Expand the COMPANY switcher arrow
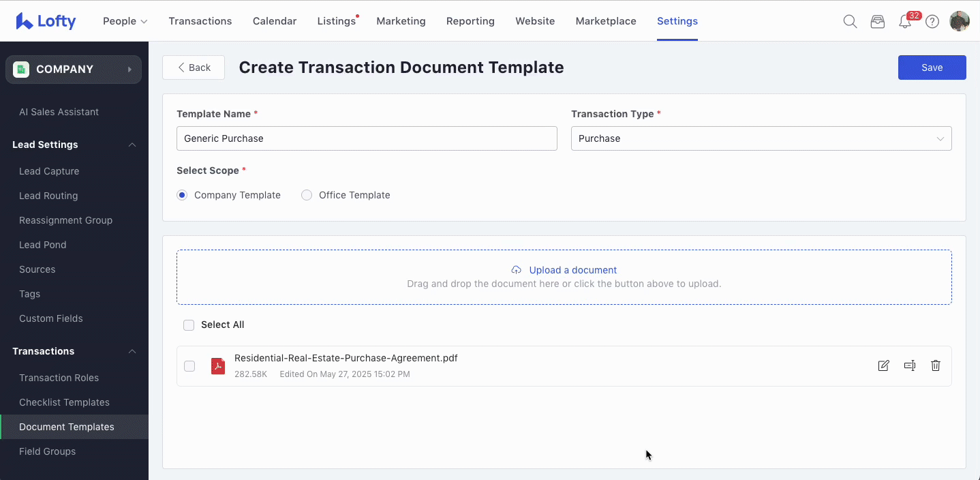 coord(129,70)
